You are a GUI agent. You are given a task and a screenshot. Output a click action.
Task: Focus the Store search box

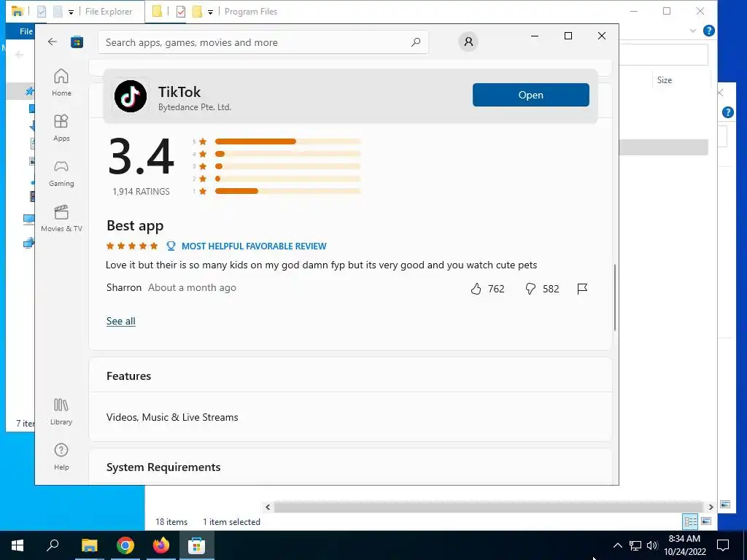coord(263,42)
